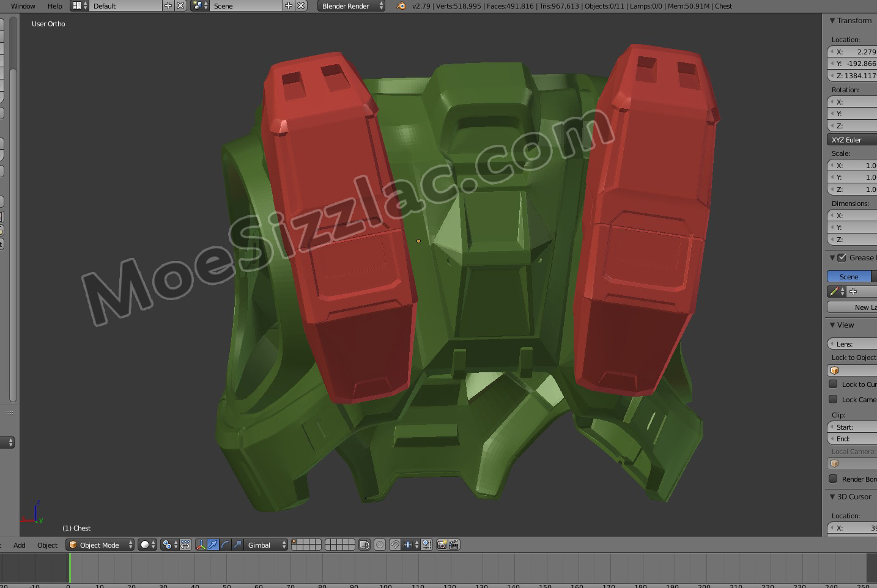Click the 'User Ortho' viewport label
Image resolution: width=877 pixels, height=588 pixels.
(48, 24)
